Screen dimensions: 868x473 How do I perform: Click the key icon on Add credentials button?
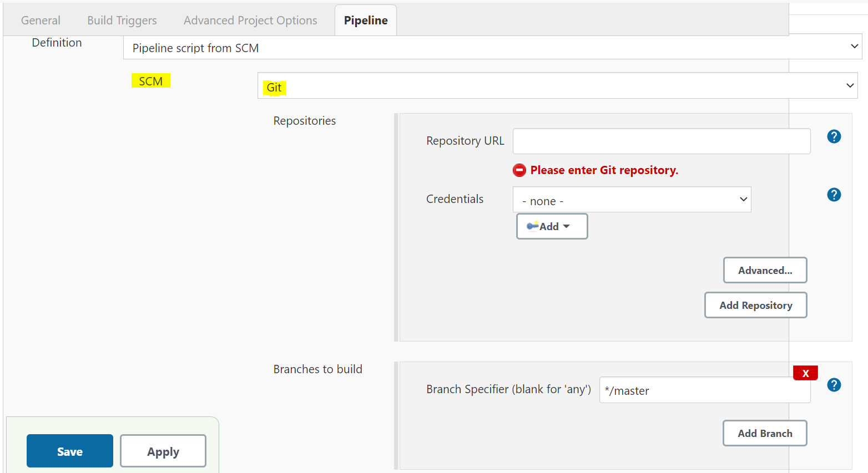tap(532, 226)
